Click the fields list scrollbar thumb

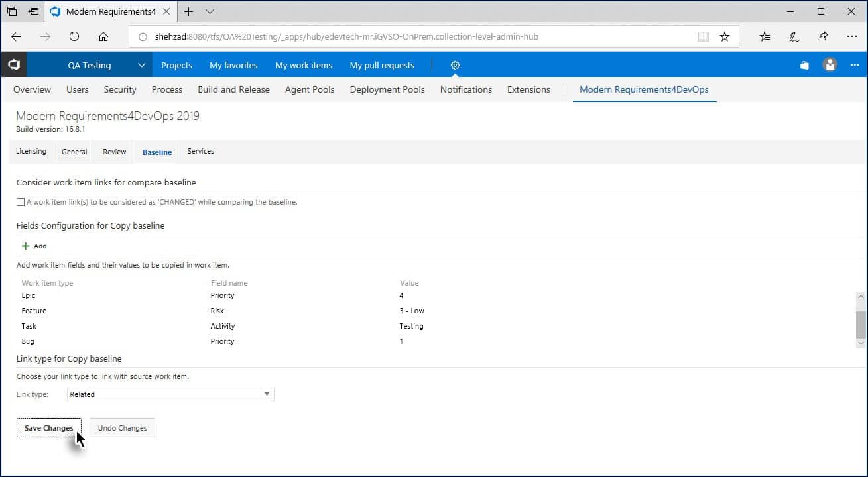click(861, 325)
